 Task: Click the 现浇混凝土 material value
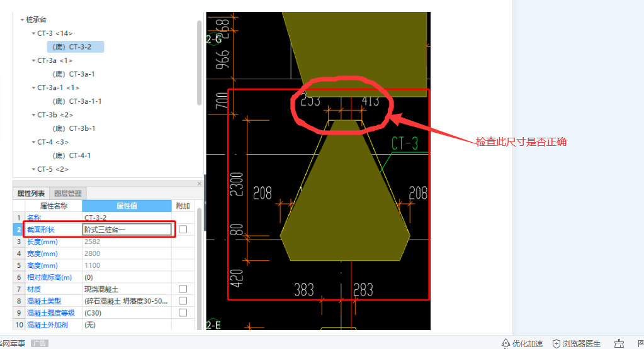101,289
